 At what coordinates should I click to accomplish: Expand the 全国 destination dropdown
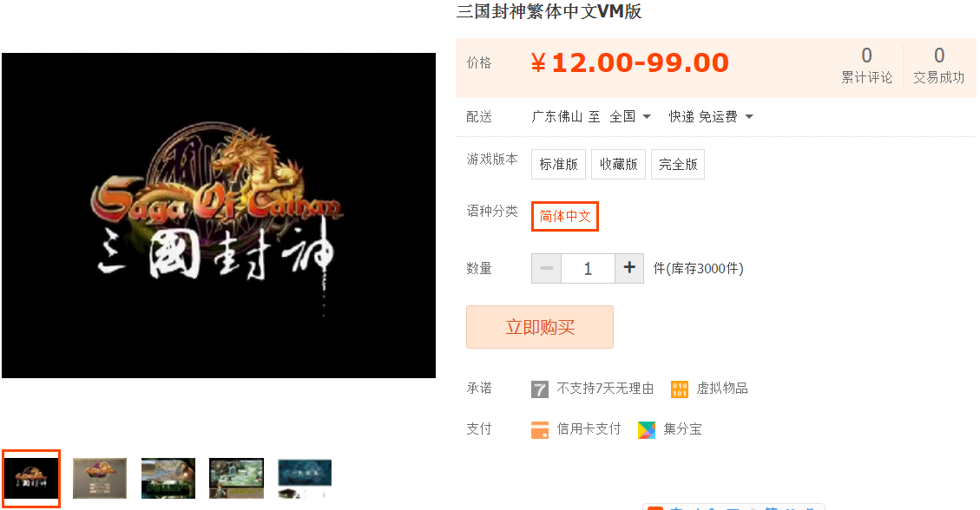(x=631, y=117)
